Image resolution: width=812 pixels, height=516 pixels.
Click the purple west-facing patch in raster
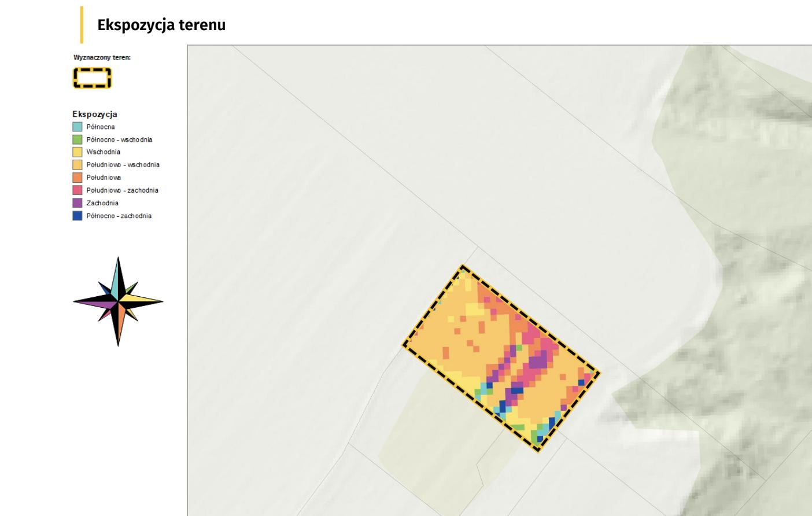pos(538,362)
